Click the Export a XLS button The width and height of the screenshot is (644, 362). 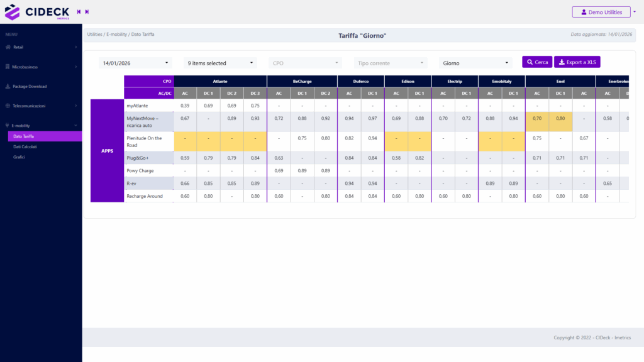[x=577, y=62]
